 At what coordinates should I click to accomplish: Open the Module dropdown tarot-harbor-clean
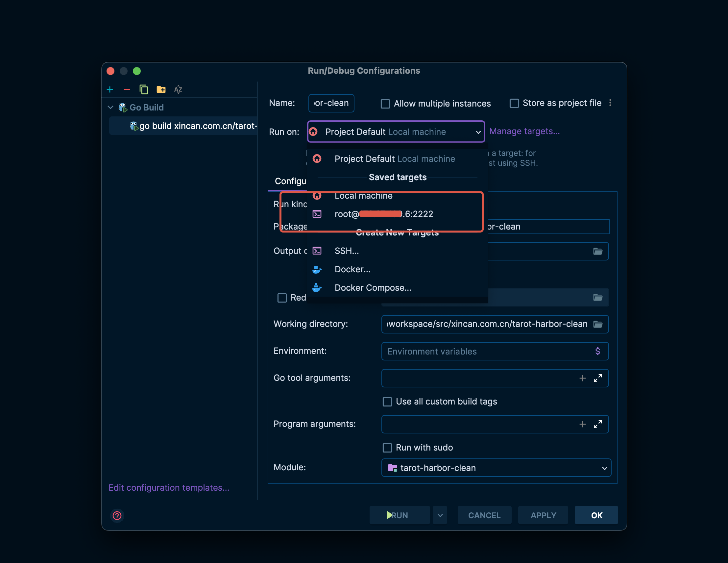[496, 468]
